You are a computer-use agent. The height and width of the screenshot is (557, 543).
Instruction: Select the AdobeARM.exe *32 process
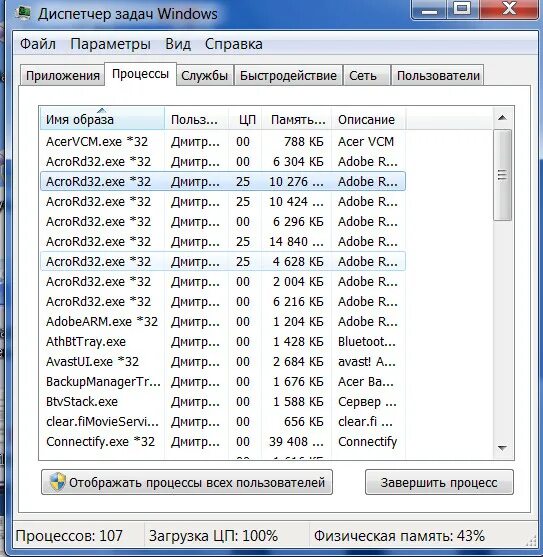[223, 321]
